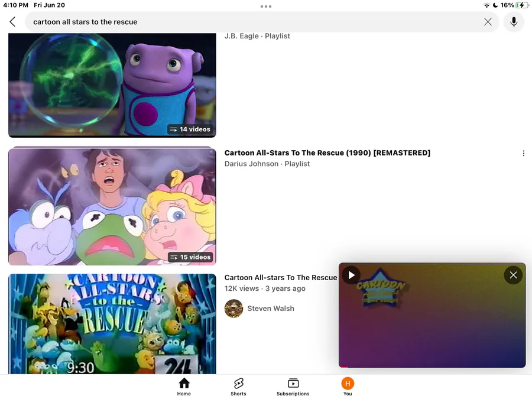Open the You profile tab

[x=348, y=387]
